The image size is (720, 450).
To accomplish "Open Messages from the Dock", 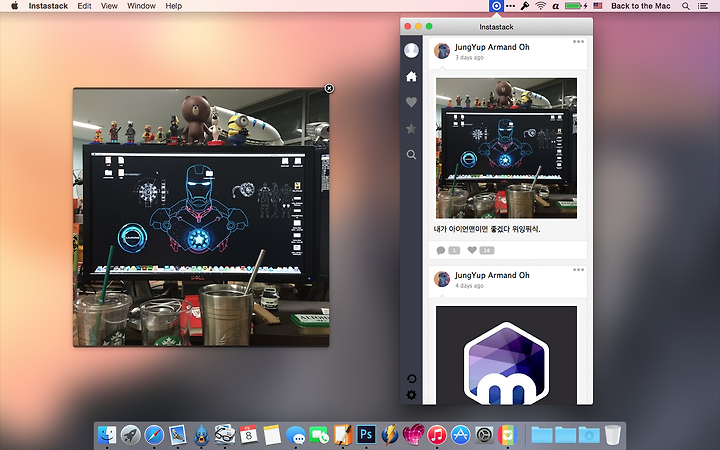I will [x=295, y=434].
